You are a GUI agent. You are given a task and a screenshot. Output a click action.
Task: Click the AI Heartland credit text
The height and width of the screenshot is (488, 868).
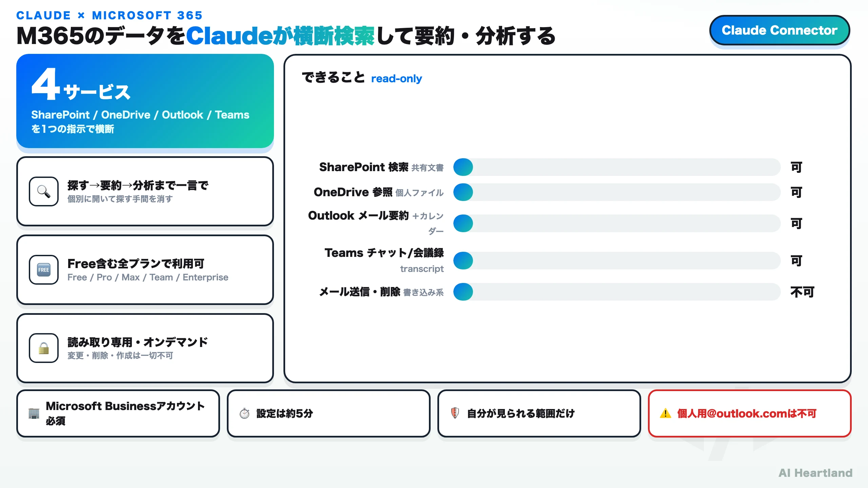click(815, 473)
